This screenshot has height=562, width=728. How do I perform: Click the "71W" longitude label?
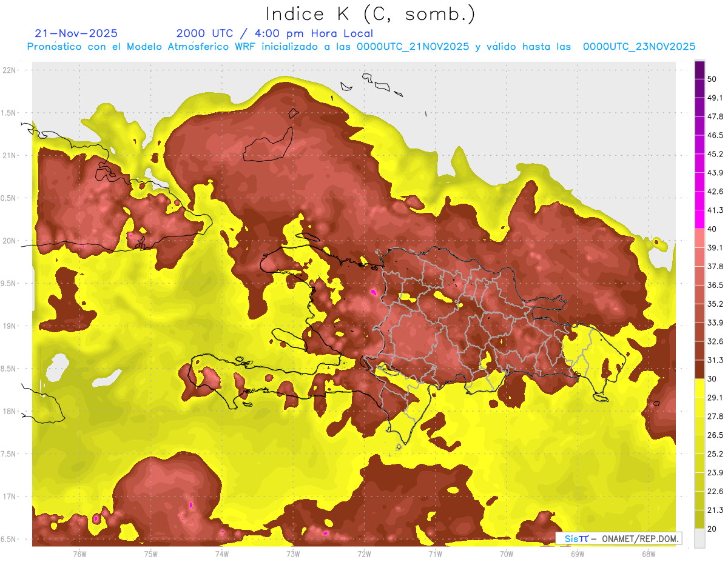tap(435, 554)
